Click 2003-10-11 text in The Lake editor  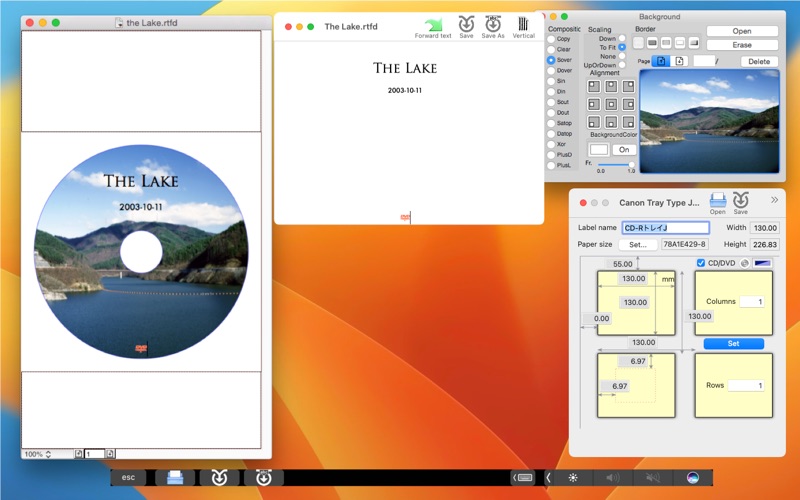click(405, 90)
